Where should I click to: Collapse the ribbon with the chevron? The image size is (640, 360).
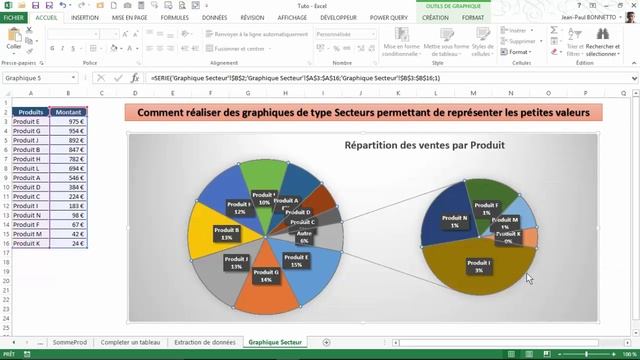[x=634, y=63]
